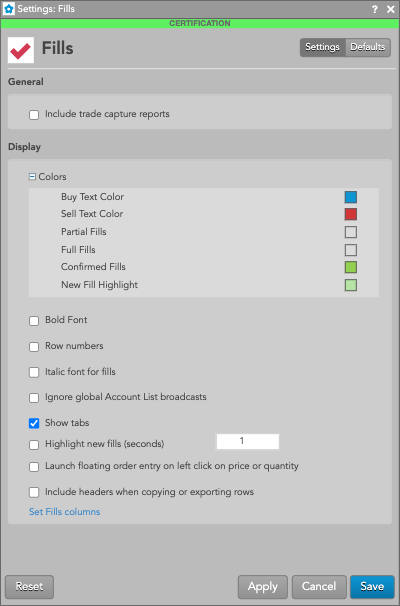Screen dimensions: 400x606
Task: Click the Apply button
Action: (263, 587)
